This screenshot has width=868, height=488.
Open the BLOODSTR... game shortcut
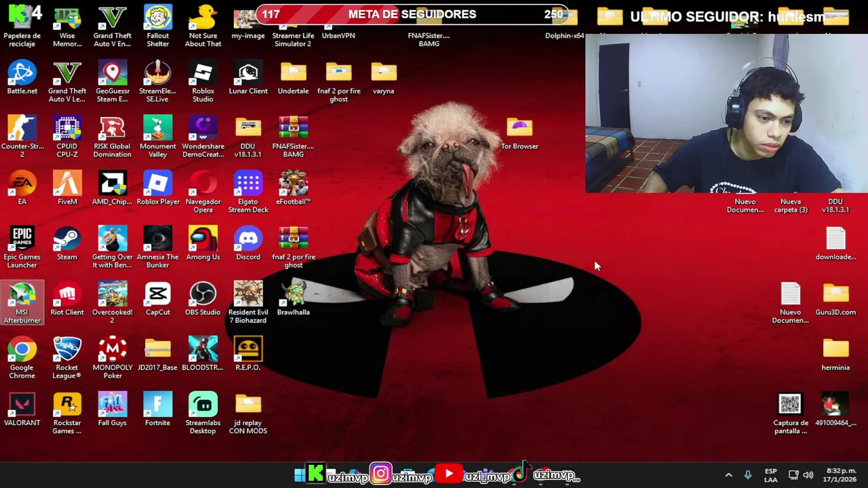[x=203, y=354]
